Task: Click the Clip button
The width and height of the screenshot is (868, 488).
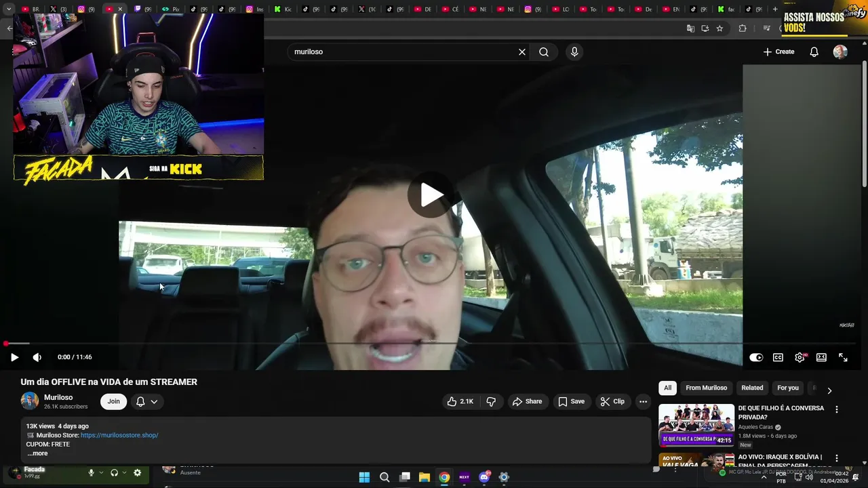Action: [x=612, y=401]
